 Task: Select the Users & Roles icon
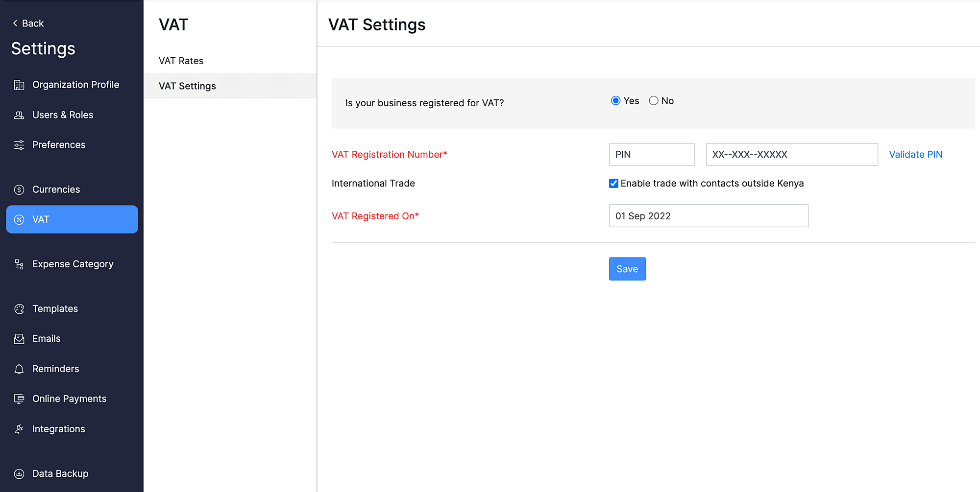[19, 115]
